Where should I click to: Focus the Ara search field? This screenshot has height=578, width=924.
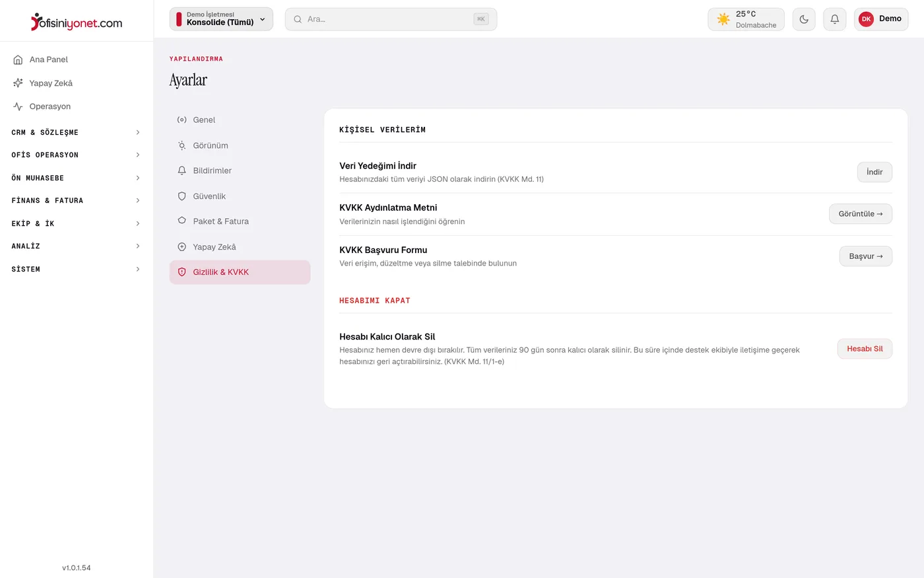391,19
